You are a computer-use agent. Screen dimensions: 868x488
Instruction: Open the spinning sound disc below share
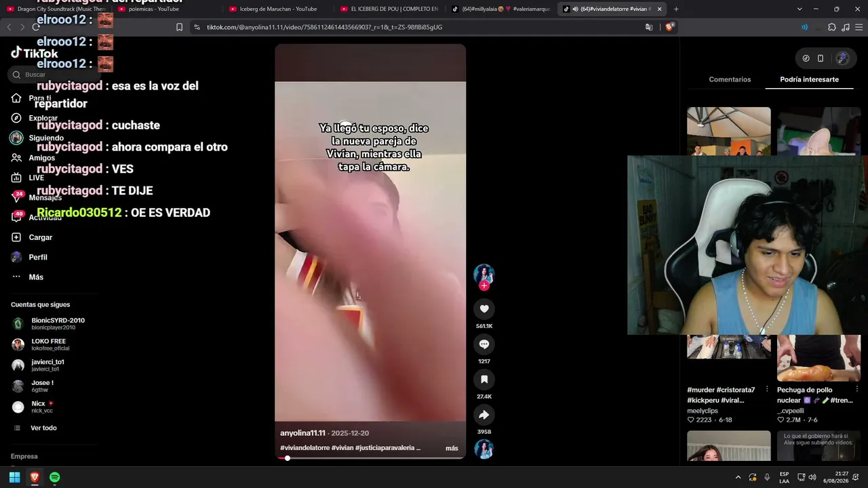484,449
